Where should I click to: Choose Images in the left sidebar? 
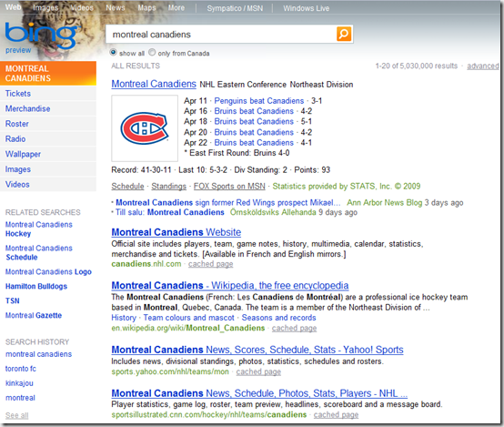click(x=48, y=169)
